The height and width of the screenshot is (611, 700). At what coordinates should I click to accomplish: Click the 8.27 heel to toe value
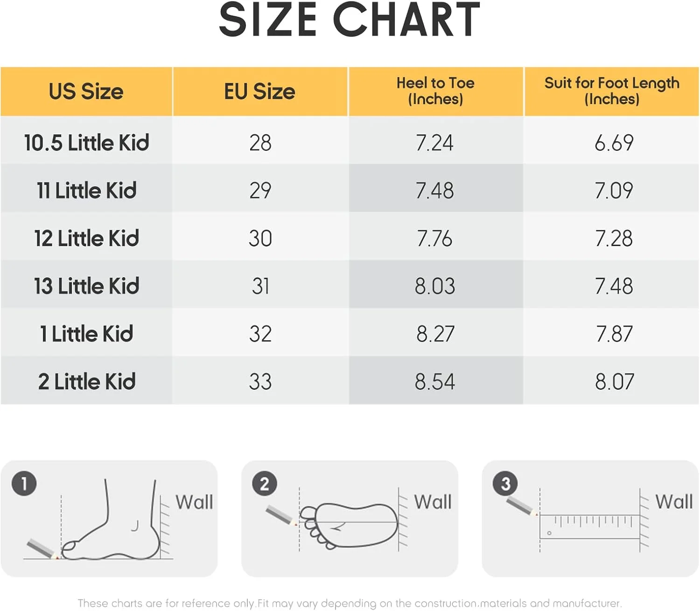tap(435, 334)
